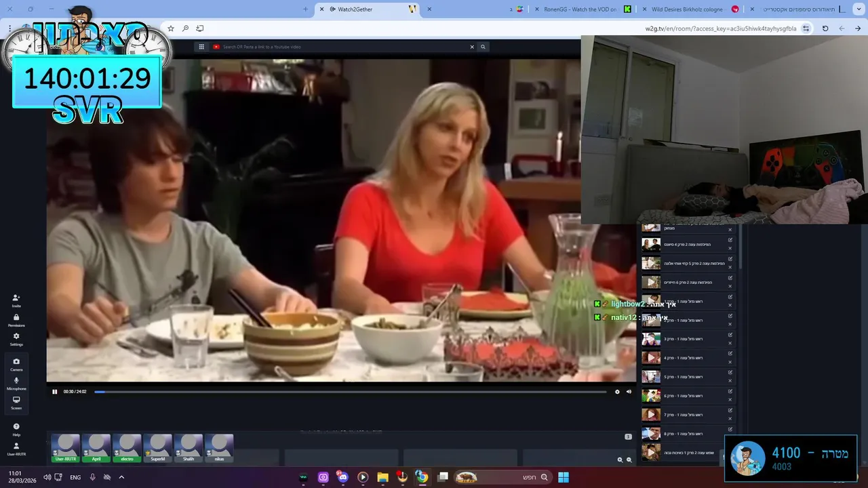
Task: Click the w2g.tv address bar URL
Action: tap(720, 28)
